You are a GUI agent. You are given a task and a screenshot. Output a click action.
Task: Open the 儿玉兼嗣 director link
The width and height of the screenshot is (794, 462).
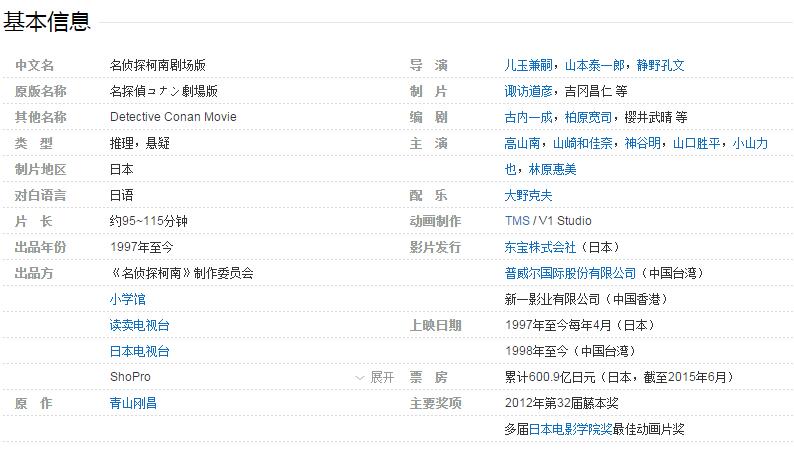tap(528, 65)
